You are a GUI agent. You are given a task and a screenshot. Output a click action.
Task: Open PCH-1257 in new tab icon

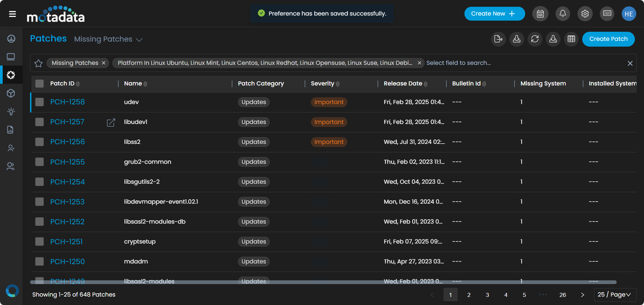click(111, 122)
